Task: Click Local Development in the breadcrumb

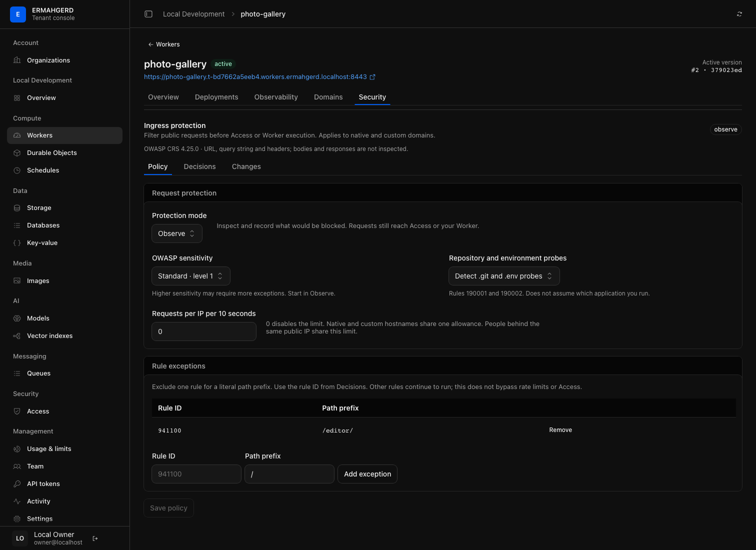Action: click(194, 14)
